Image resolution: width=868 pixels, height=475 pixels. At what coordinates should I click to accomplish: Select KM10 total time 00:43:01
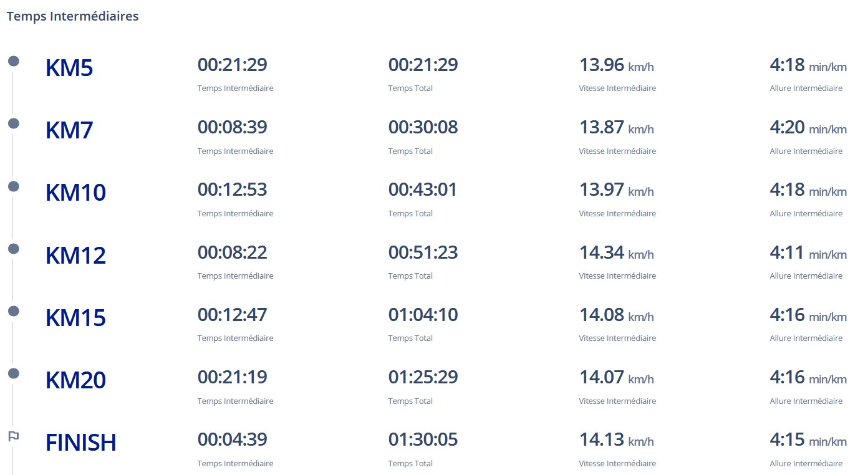[423, 190]
